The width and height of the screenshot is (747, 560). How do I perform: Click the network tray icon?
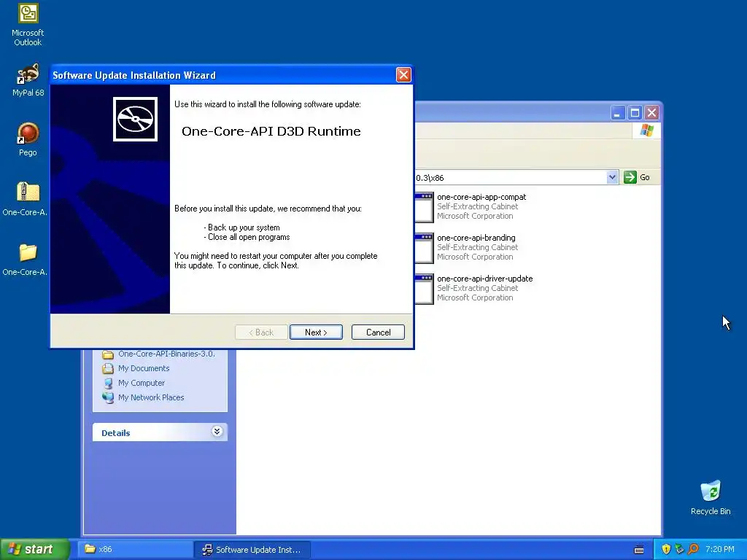pos(679,550)
